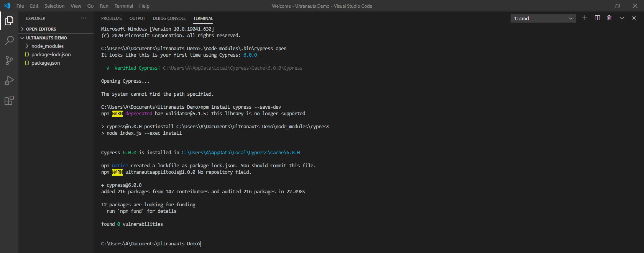
Task: Open the Search view in activity bar
Action: 9,41
